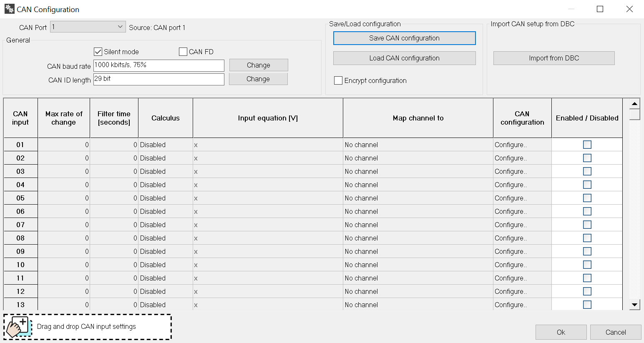Screen dimensions: 644x343
Task: Click the drag and drop hand icon
Action: tap(18, 327)
